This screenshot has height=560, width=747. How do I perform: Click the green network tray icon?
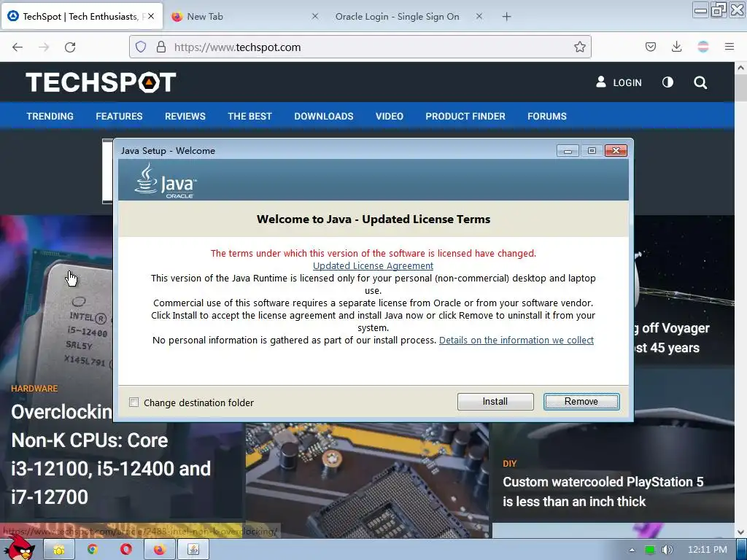tap(650, 550)
